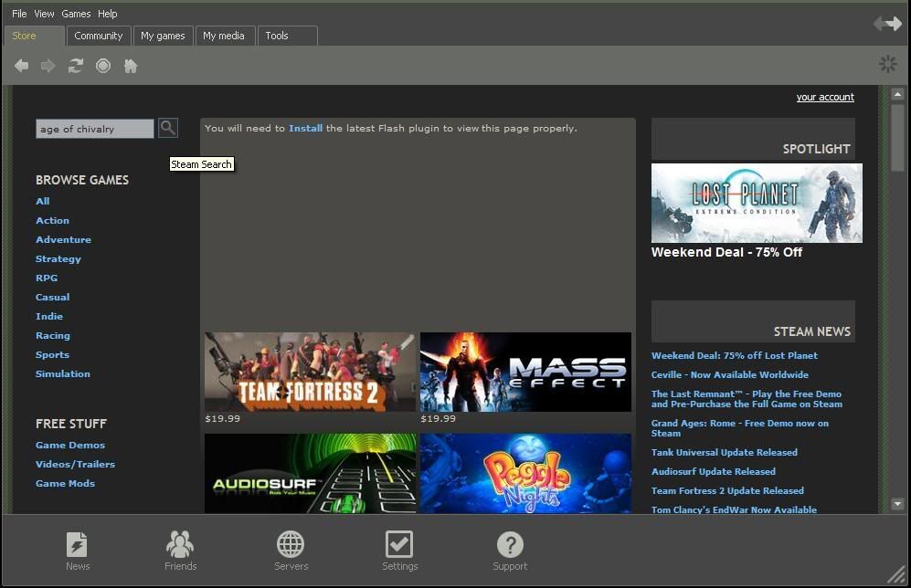Screen dimensions: 911x588
Task: Browse Simulation games
Action: [63, 373]
